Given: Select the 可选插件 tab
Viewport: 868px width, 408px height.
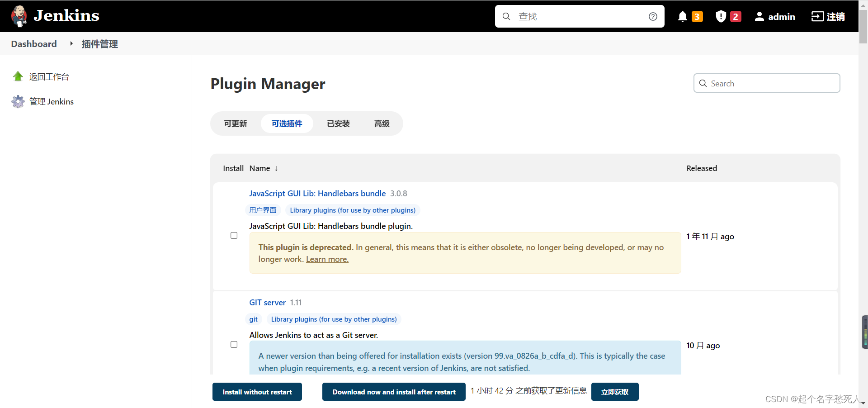Looking at the screenshot, I should point(287,123).
